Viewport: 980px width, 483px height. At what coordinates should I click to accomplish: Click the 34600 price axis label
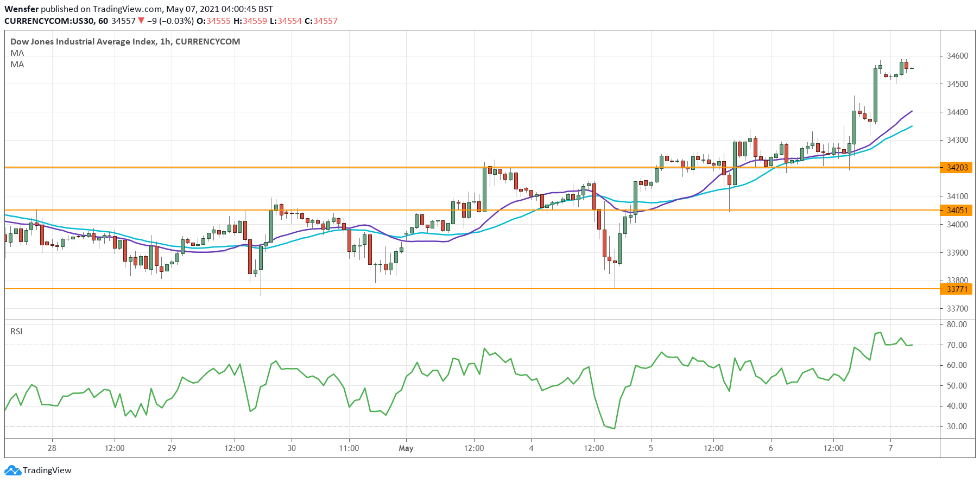(x=957, y=56)
